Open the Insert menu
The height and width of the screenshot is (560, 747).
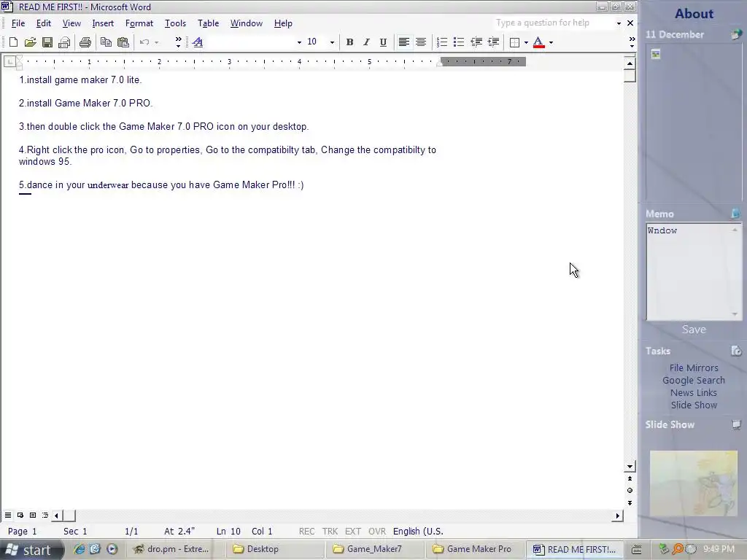click(x=103, y=23)
